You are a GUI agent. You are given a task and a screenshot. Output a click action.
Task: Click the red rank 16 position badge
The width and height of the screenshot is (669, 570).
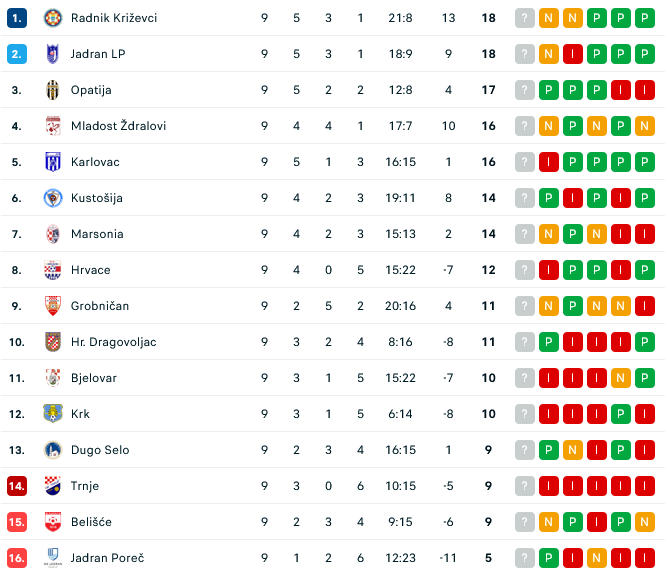click(17, 558)
